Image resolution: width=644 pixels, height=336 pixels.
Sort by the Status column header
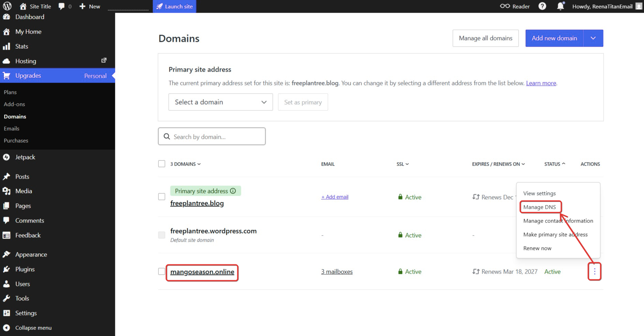555,164
